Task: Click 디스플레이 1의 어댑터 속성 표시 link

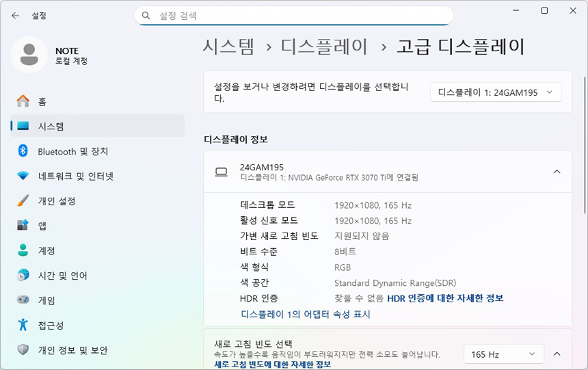Action: [x=305, y=315]
